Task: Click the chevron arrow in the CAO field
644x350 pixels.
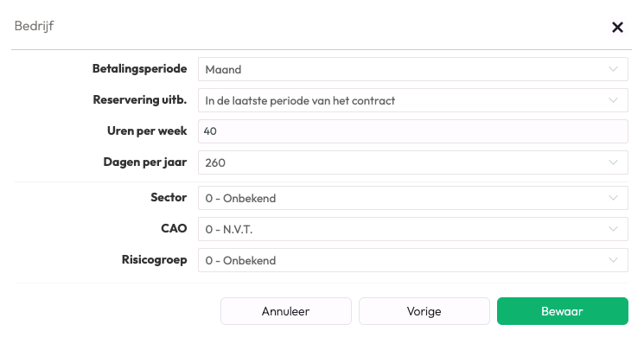Action: tap(613, 229)
